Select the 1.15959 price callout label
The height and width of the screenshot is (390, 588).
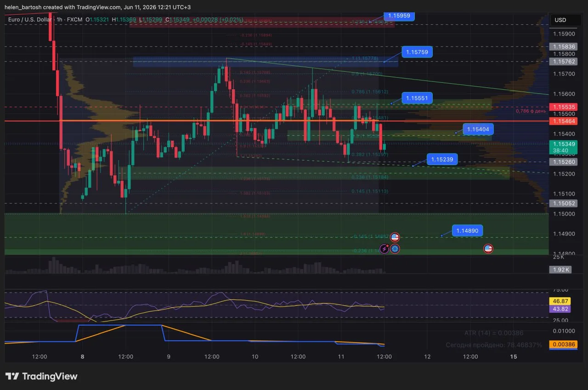(398, 15)
